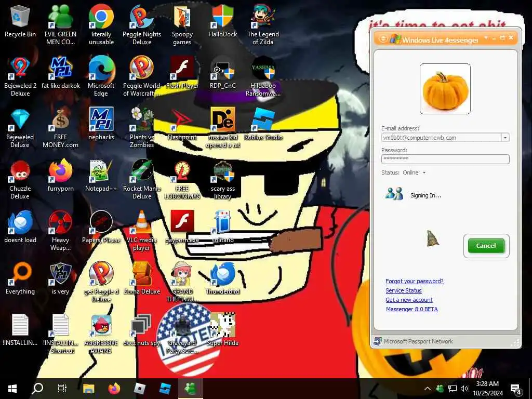
Task: Select Chuzzle Deluxe desktop icon
Action: point(20,180)
